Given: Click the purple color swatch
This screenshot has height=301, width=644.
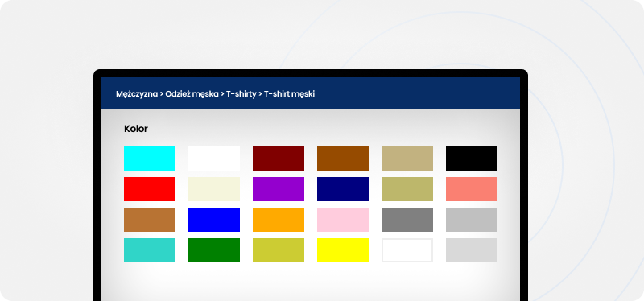Looking at the screenshot, I should click(x=279, y=189).
